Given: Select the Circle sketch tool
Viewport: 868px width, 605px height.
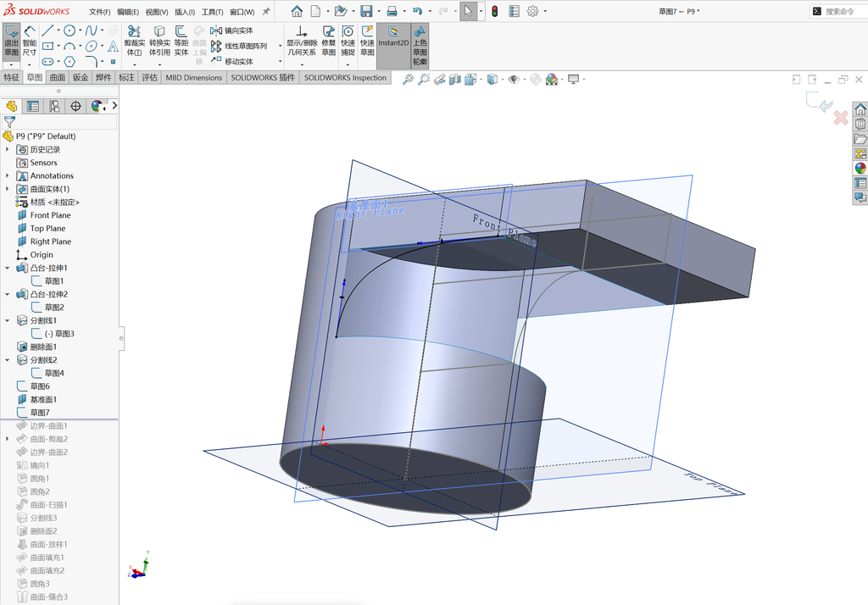Looking at the screenshot, I should 70,31.
